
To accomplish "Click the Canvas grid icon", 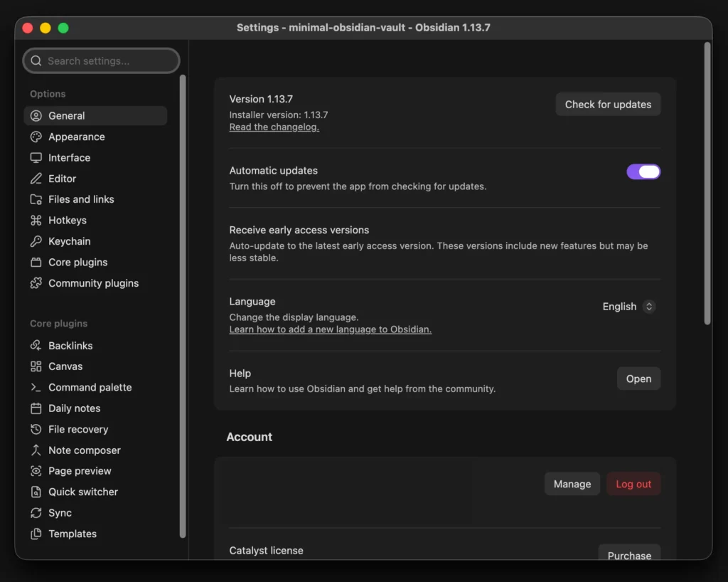I will tap(36, 366).
